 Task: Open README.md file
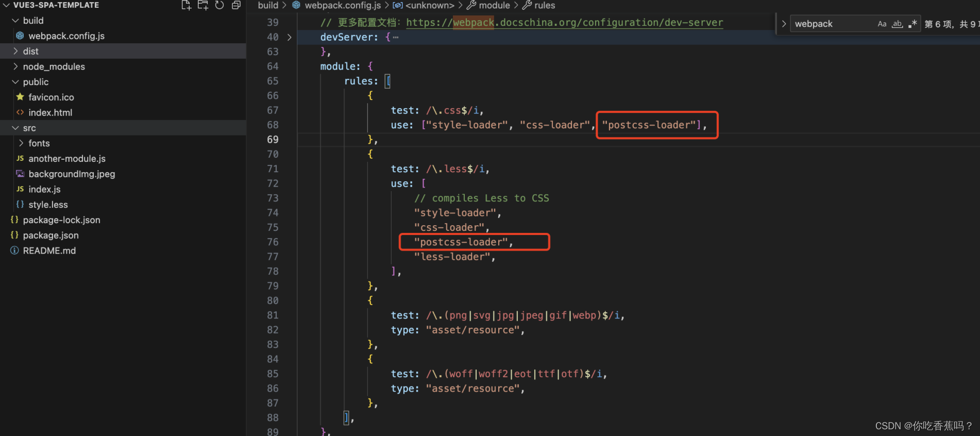pyautogui.click(x=49, y=250)
